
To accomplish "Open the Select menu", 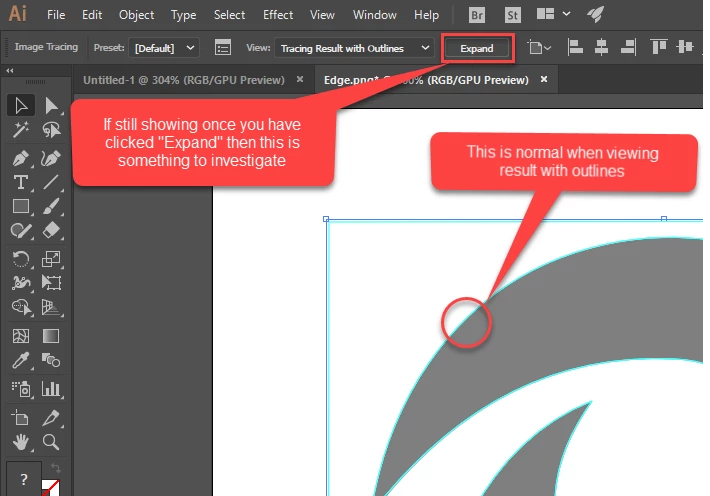I will pos(230,15).
